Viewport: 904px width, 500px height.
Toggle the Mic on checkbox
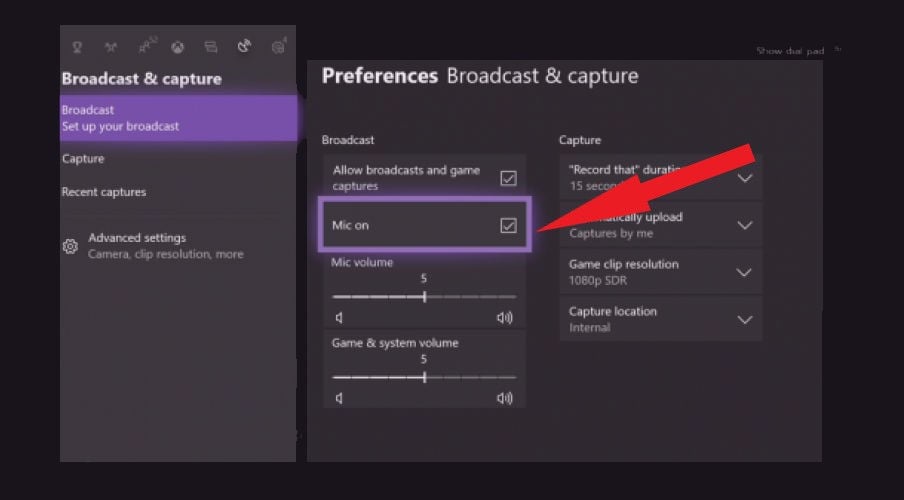tap(508, 226)
